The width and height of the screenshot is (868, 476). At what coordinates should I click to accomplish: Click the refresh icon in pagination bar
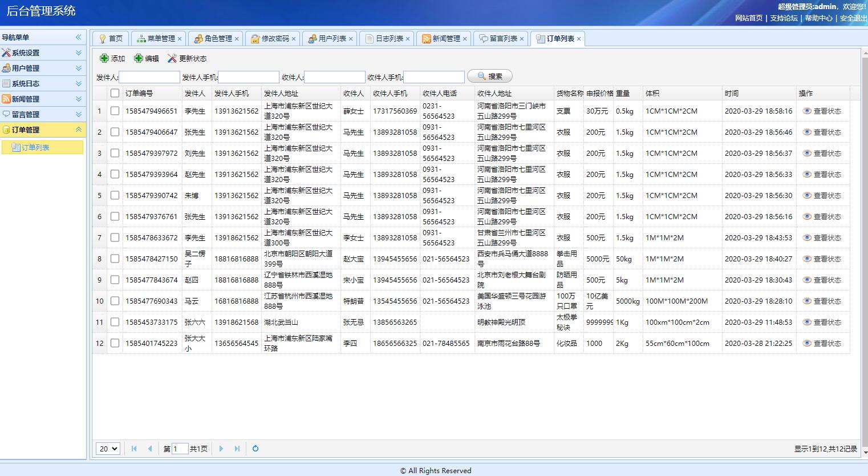tap(254, 449)
